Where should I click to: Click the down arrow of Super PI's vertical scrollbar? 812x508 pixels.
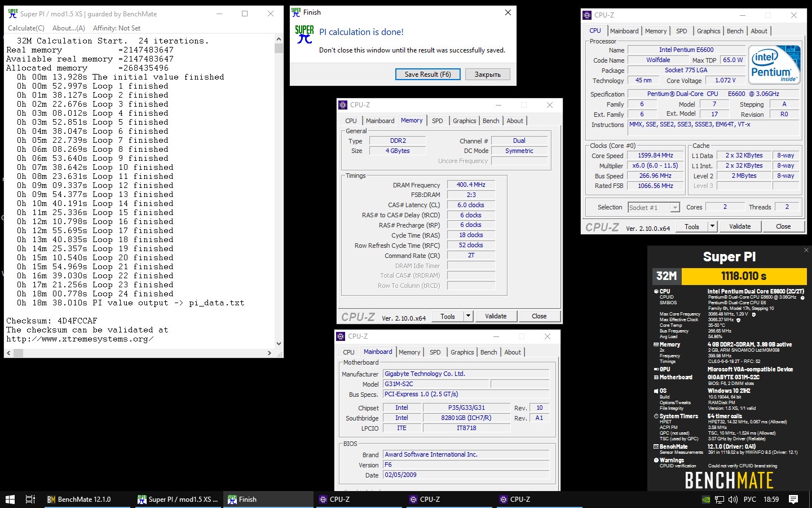[x=279, y=343]
